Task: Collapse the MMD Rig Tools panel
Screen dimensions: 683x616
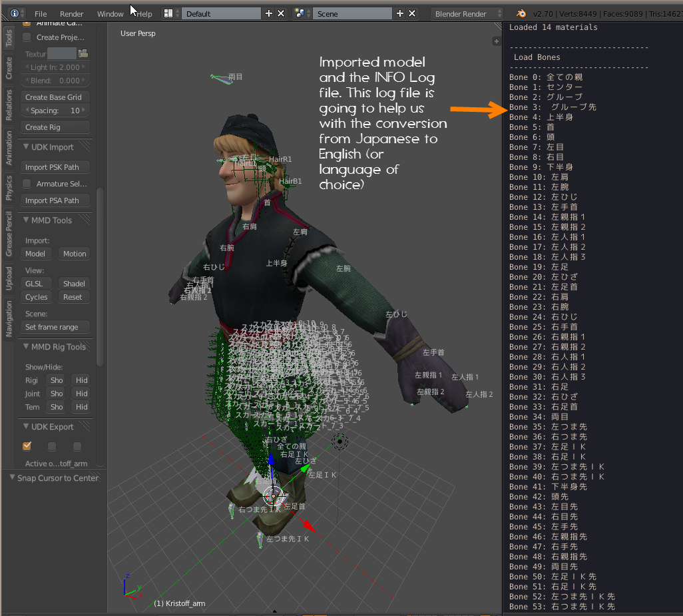Action: [x=26, y=346]
